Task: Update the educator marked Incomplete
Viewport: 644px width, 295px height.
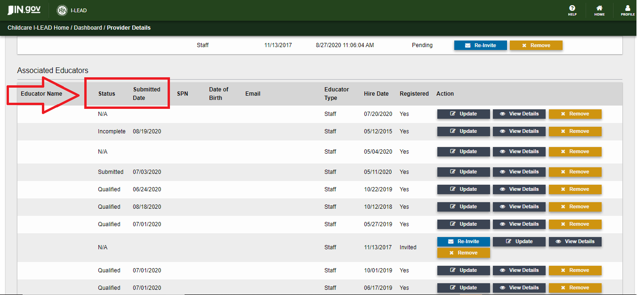Action: [463, 131]
